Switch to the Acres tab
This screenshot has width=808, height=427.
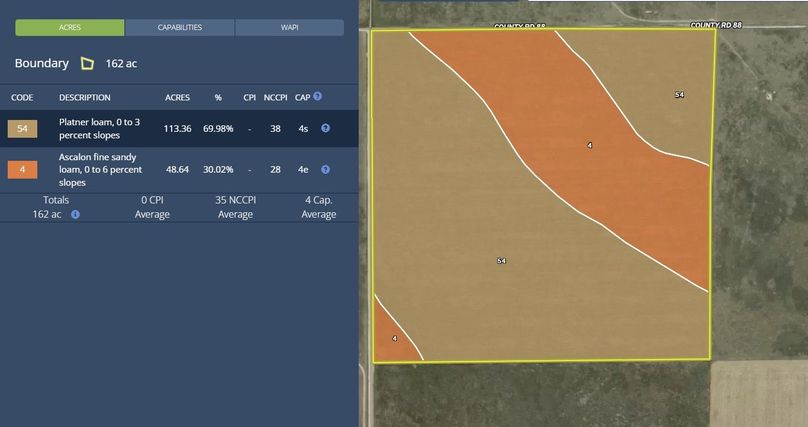pos(70,28)
